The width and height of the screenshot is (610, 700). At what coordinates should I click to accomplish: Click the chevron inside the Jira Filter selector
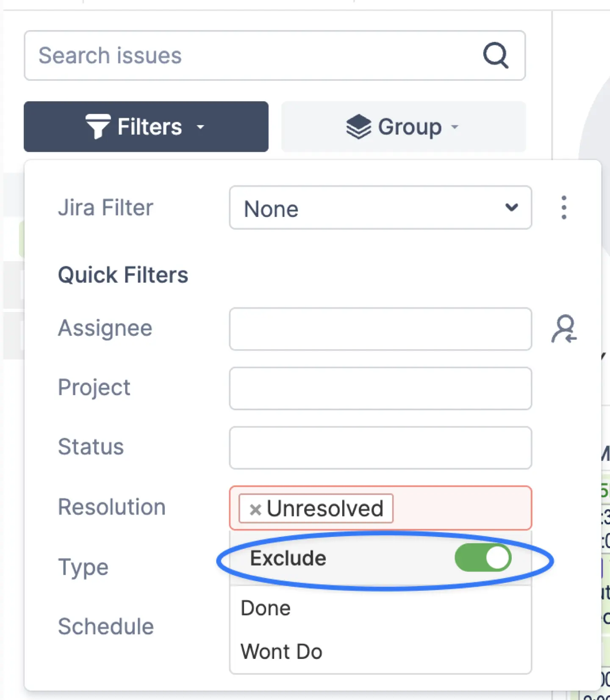(x=512, y=208)
